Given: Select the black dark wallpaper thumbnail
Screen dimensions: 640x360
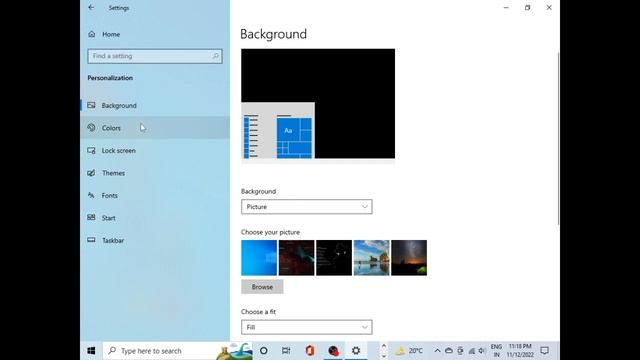Looking at the screenshot, I should (x=334, y=258).
